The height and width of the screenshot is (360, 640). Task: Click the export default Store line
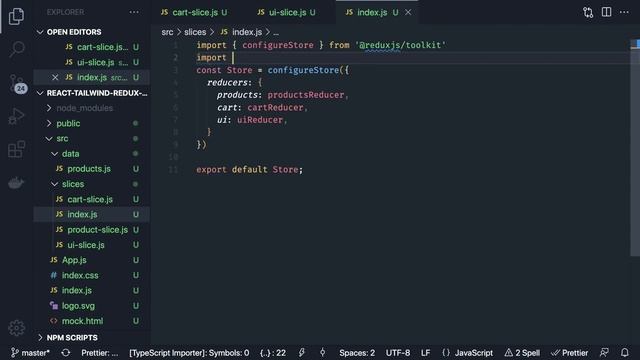pyautogui.click(x=249, y=169)
